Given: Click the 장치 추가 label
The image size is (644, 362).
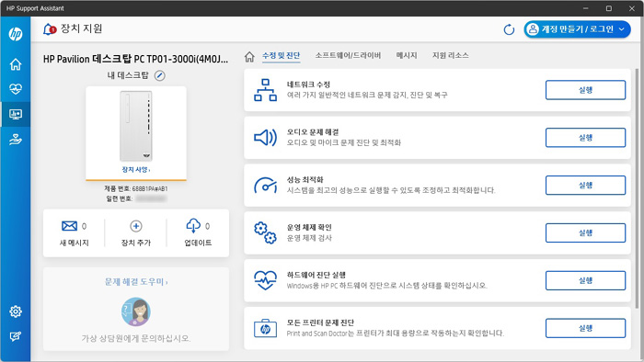Looking at the screenshot, I should (x=136, y=243).
